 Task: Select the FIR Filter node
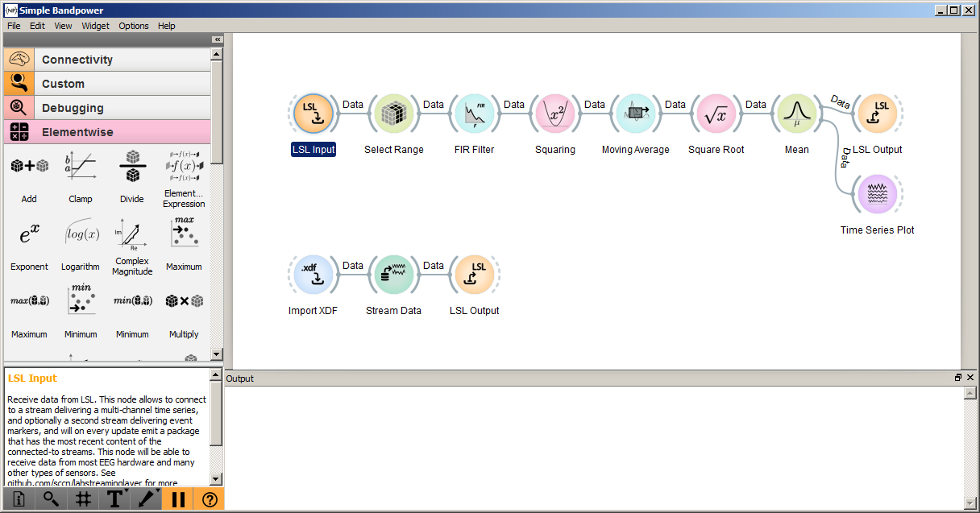475,114
